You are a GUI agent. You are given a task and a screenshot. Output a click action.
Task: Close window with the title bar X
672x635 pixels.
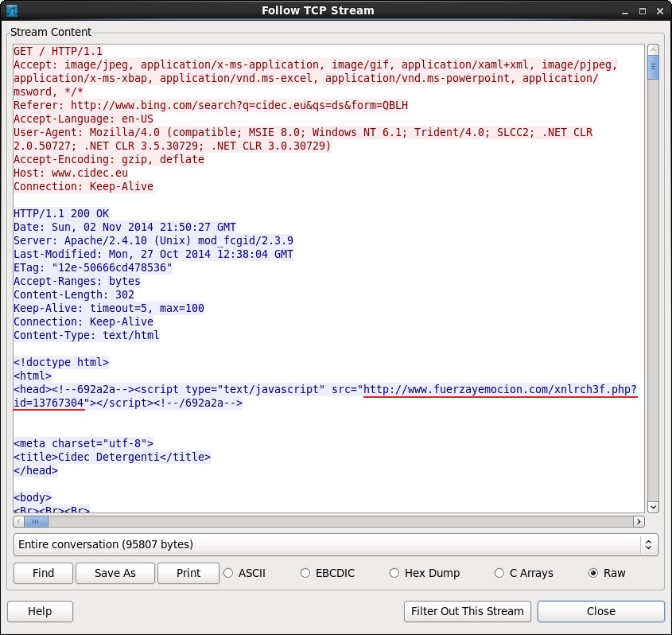[x=660, y=11]
